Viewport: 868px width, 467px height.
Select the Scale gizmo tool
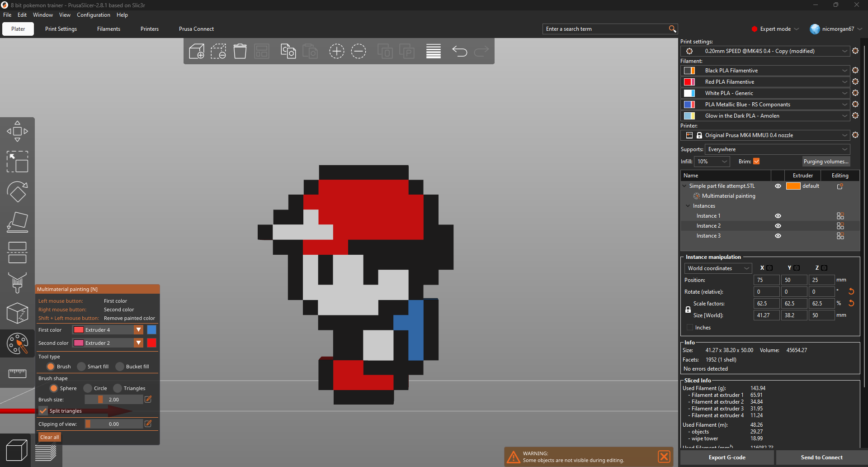(17, 162)
